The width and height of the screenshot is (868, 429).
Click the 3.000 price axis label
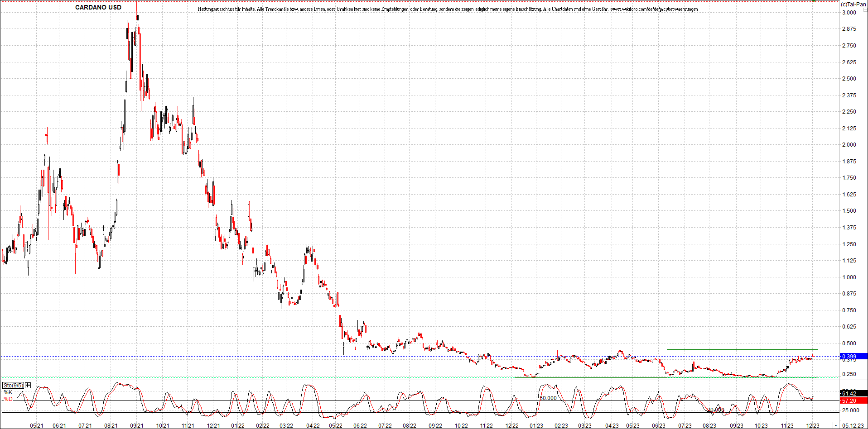point(849,12)
